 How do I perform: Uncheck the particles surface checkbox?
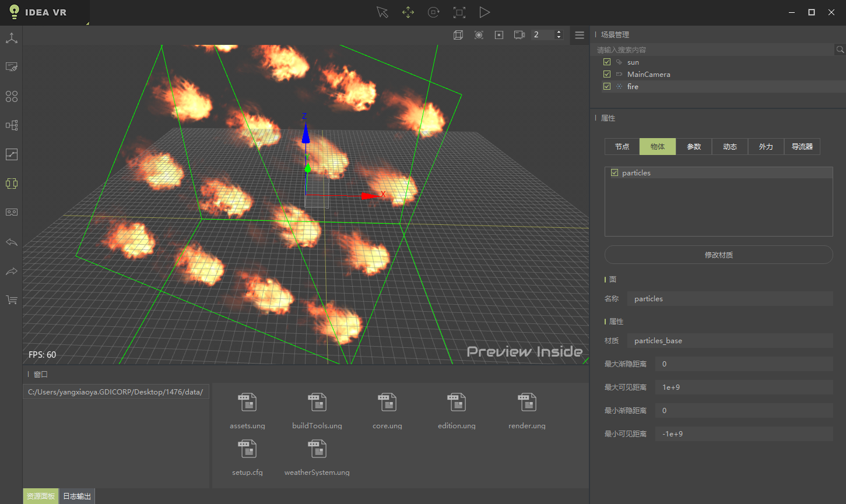pyautogui.click(x=615, y=173)
